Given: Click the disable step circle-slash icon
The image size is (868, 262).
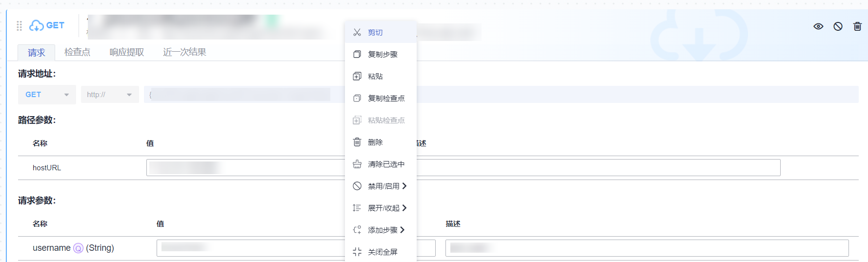Looking at the screenshot, I should click(x=838, y=26).
